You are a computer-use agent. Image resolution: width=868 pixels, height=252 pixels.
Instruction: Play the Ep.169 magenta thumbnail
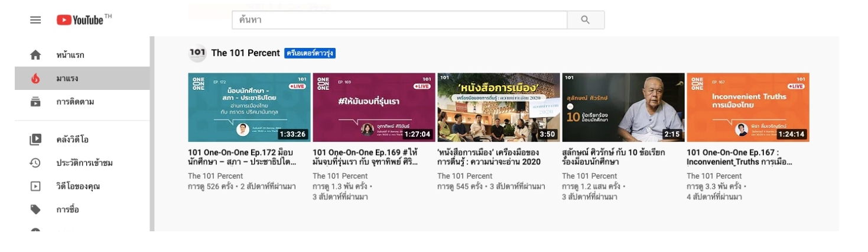(x=373, y=107)
